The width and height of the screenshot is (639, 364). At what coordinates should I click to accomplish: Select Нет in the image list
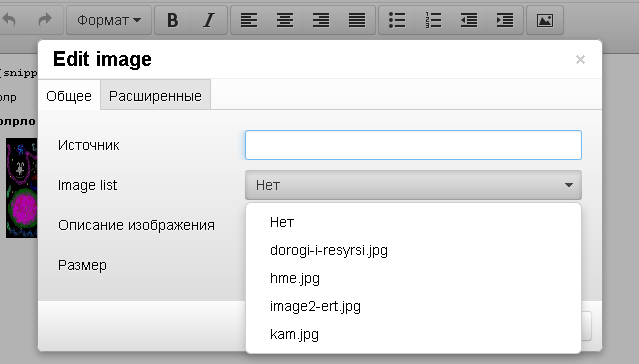click(413, 222)
